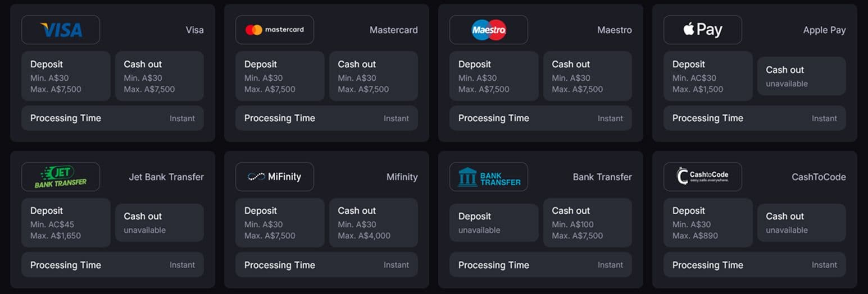Viewport: 868px width, 294px height.
Task: Click the Visa logo icon
Action: (61, 30)
